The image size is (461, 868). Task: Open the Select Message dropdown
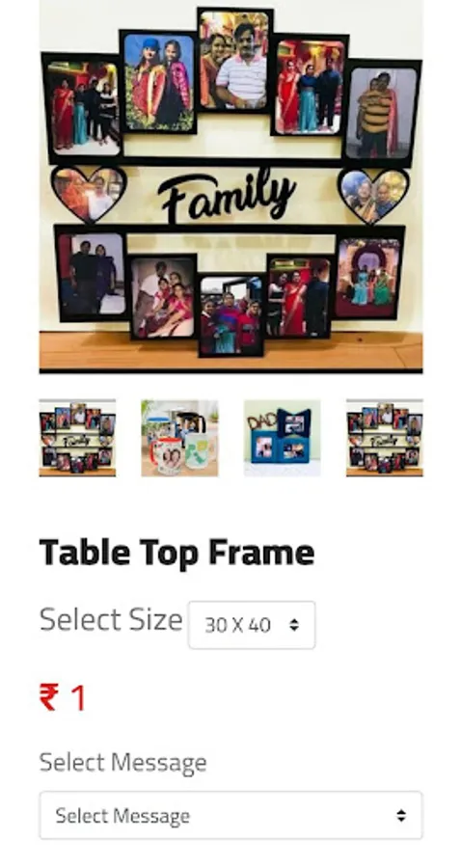[x=230, y=815]
